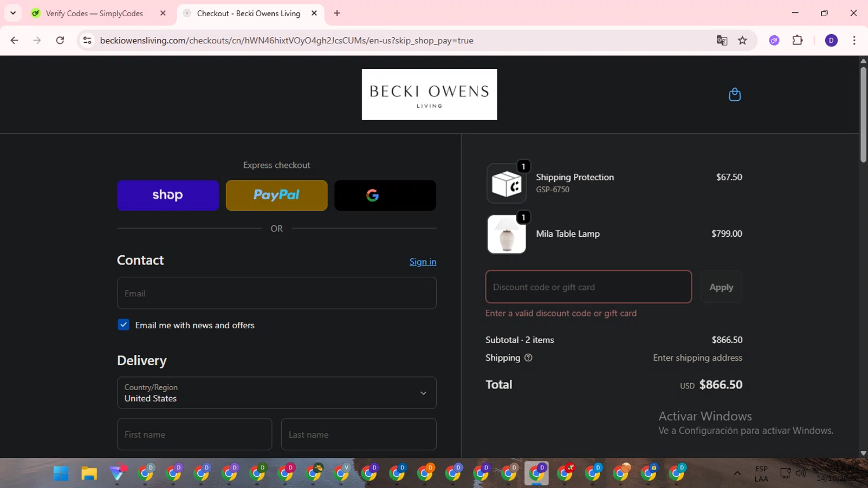Click the active highlighted Chrome taskbar icon
The image size is (868, 488).
pos(537,473)
